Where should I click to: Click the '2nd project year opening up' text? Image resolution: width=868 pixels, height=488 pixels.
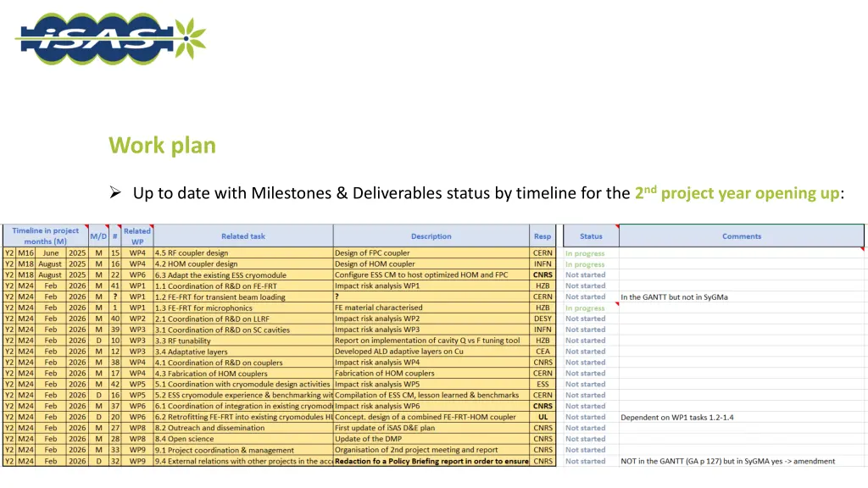736,193
